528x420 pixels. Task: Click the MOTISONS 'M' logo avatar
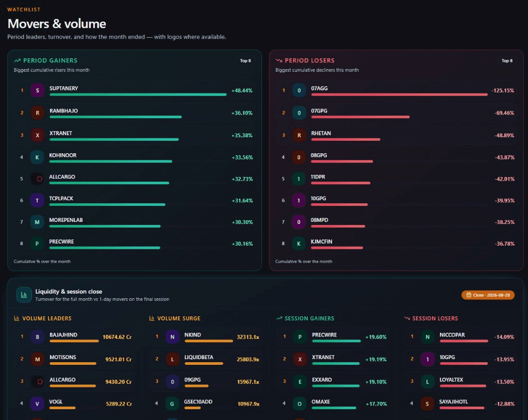pos(37,359)
